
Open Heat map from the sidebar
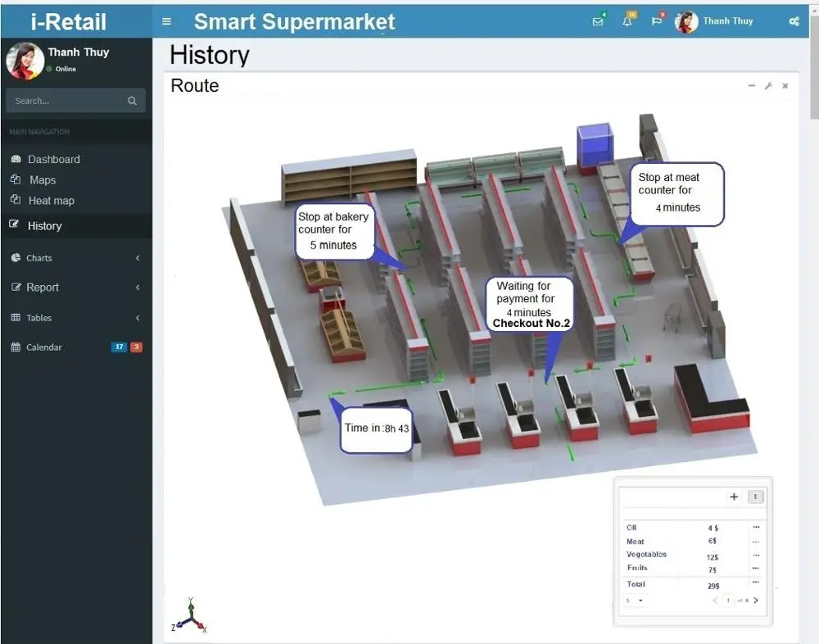51,201
